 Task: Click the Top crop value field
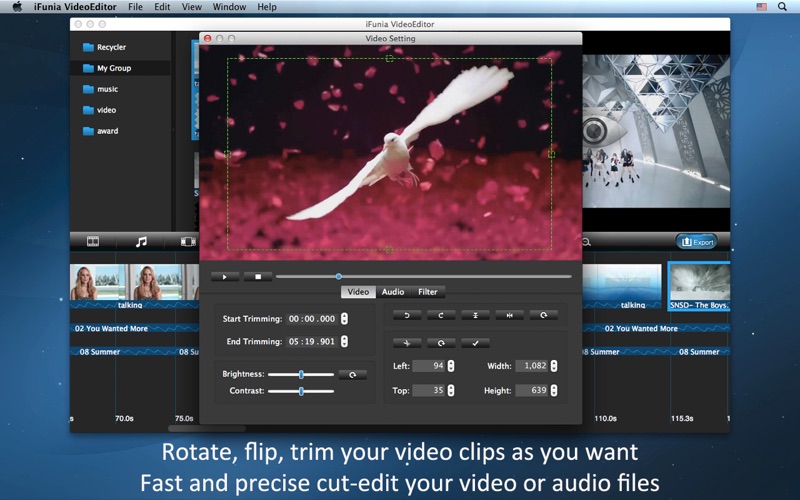point(429,390)
